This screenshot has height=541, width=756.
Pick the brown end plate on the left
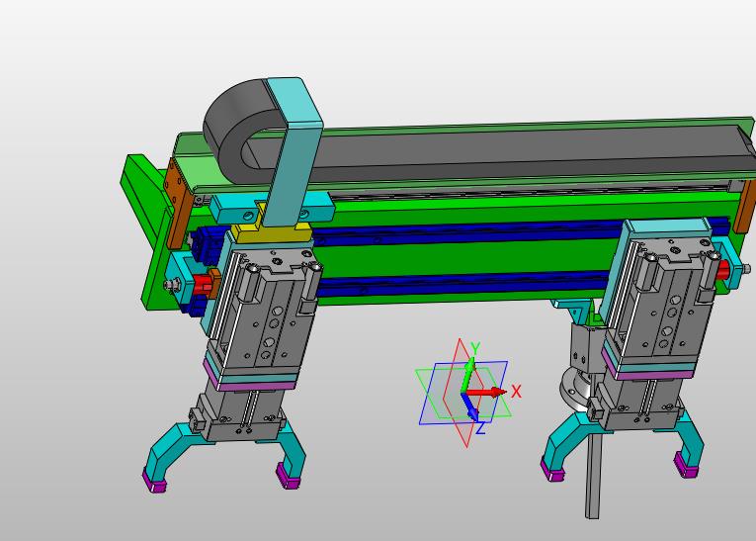pyautogui.click(x=179, y=203)
